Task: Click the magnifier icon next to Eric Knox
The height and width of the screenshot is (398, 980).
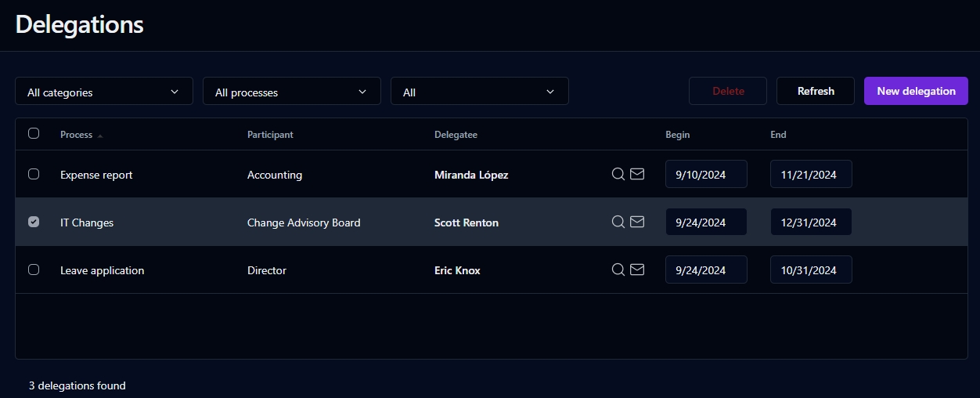Action: pyautogui.click(x=618, y=270)
